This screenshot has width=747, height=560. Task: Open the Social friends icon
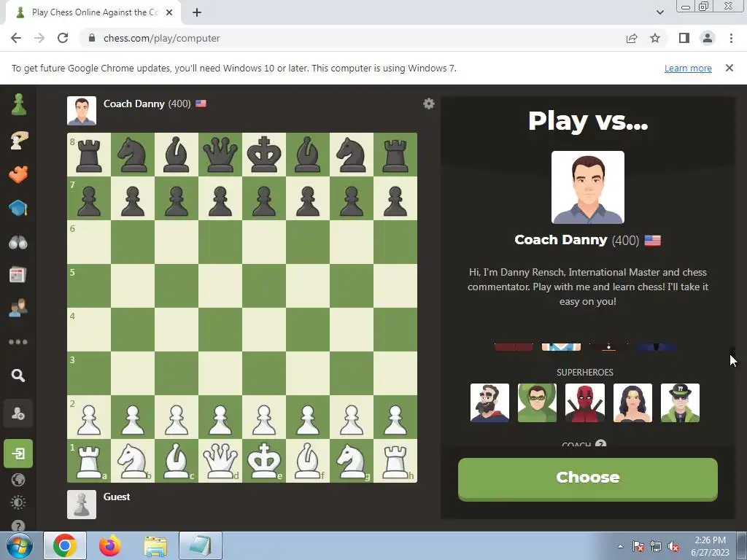tap(18, 308)
